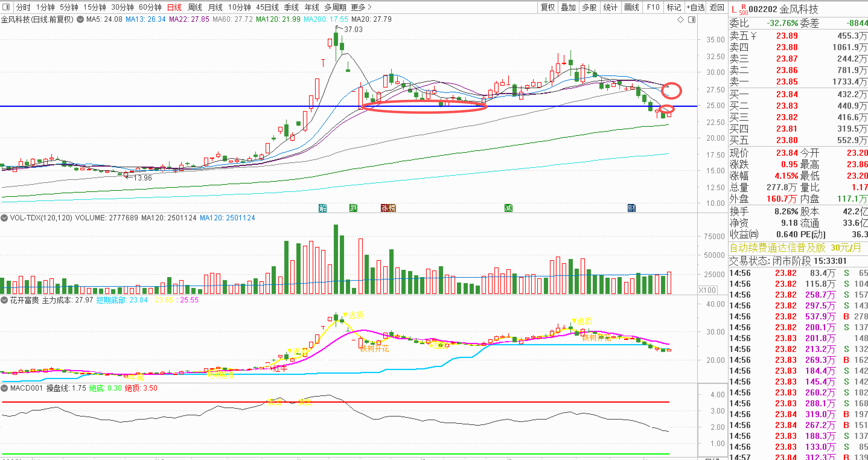
Task: Click the 减 event marker icon
Action: point(508,208)
